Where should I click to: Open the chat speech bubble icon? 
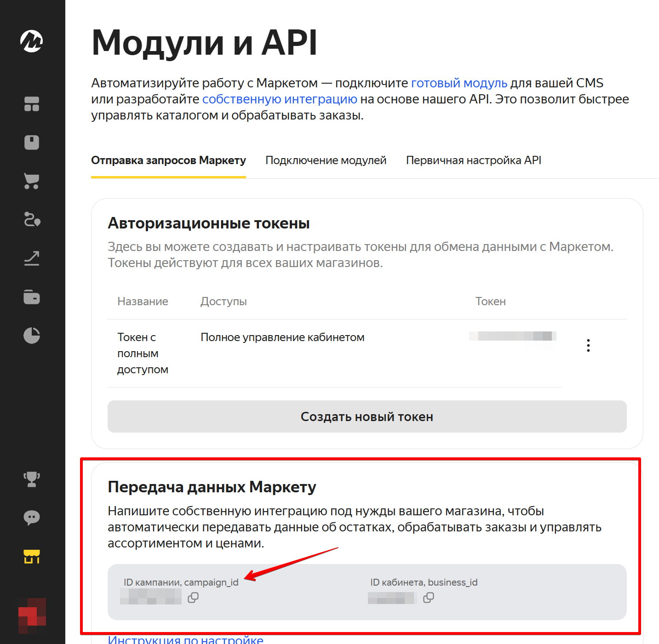(x=32, y=518)
